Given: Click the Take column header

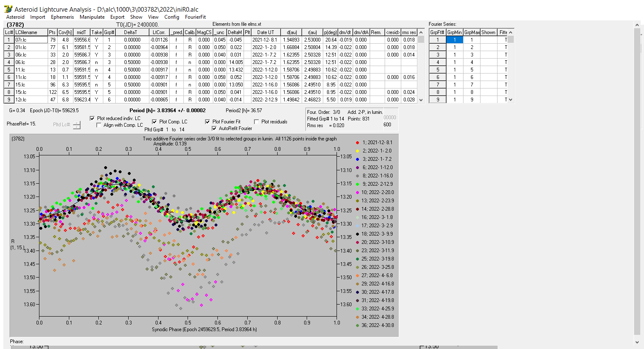Looking at the screenshot, I should [x=97, y=32].
